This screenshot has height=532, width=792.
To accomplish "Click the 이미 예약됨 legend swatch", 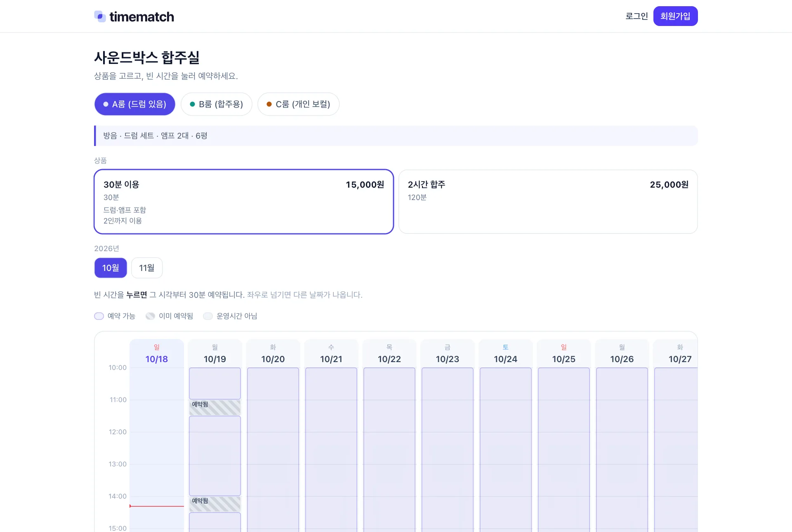I will coord(150,316).
